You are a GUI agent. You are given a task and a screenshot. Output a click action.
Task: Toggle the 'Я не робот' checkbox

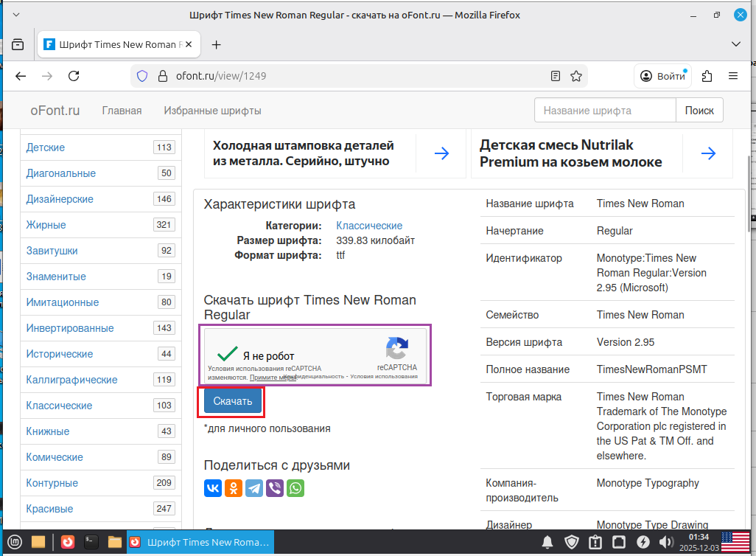point(227,354)
